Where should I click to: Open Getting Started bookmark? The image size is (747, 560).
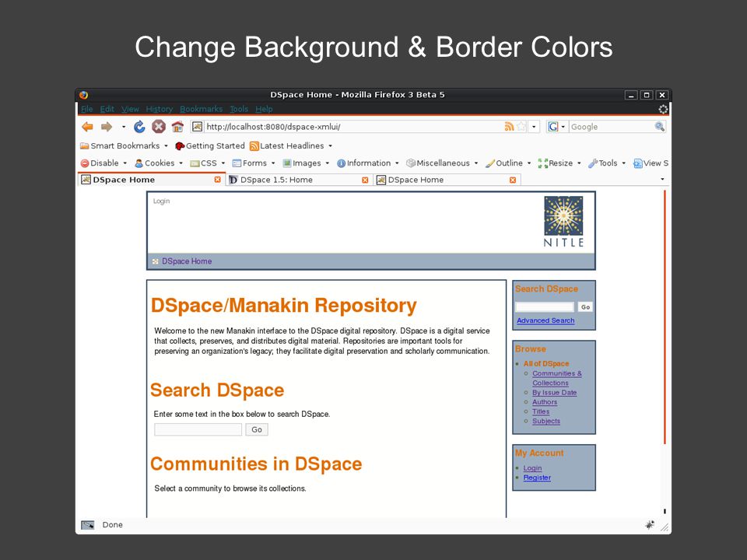pyautogui.click(x=210, y=145)
